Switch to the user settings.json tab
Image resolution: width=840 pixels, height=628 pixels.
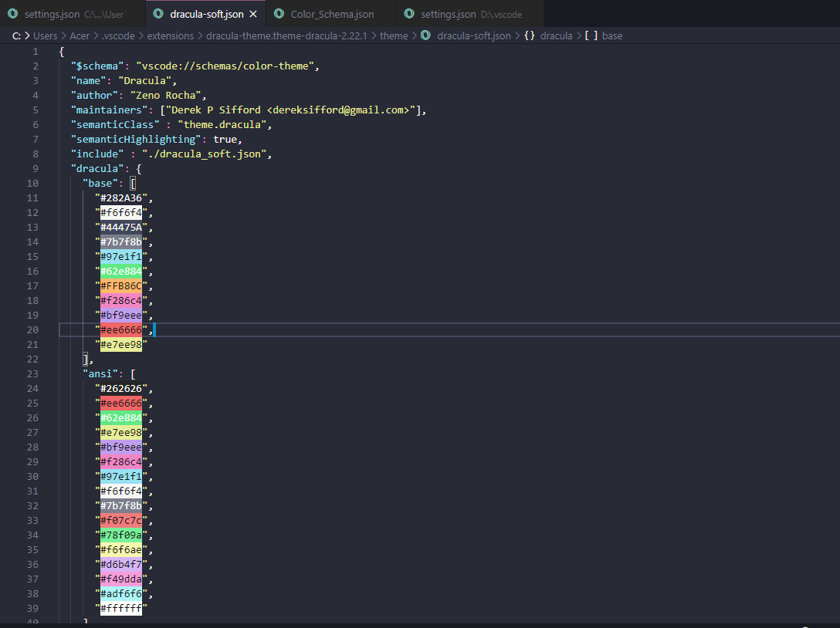[73, 14]
